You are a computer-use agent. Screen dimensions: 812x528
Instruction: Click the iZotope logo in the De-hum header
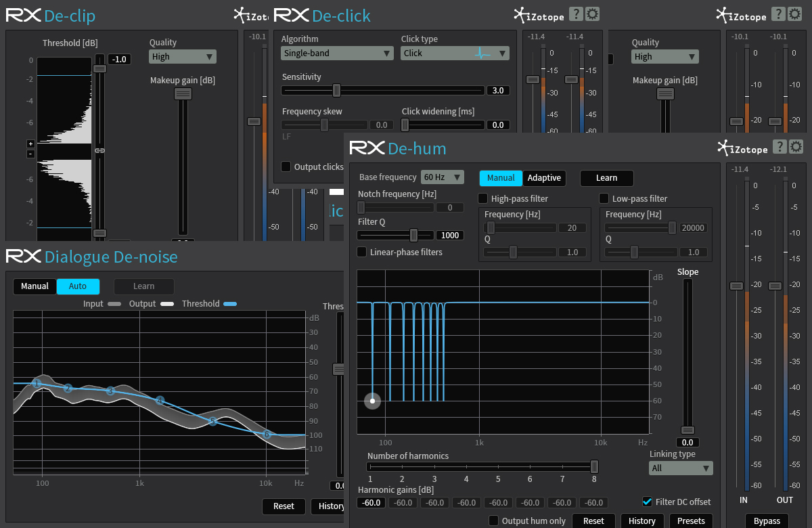point(742,147)
